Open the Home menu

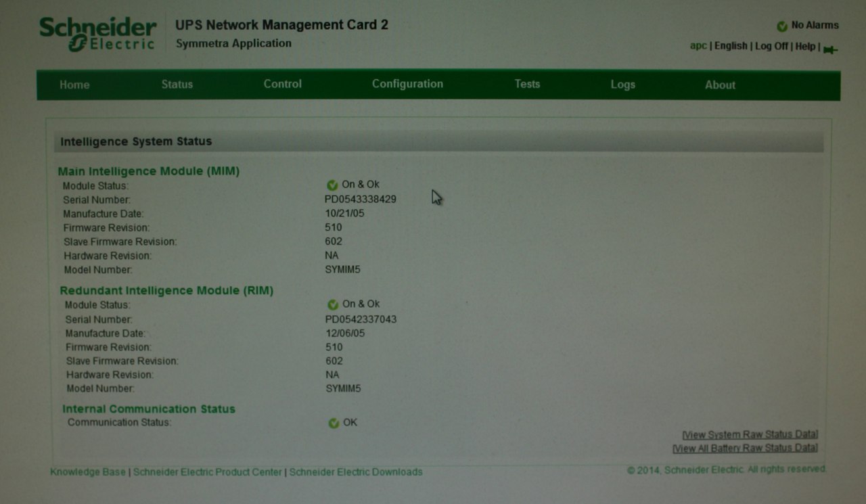pyautogui.click(x=74, y=85)
